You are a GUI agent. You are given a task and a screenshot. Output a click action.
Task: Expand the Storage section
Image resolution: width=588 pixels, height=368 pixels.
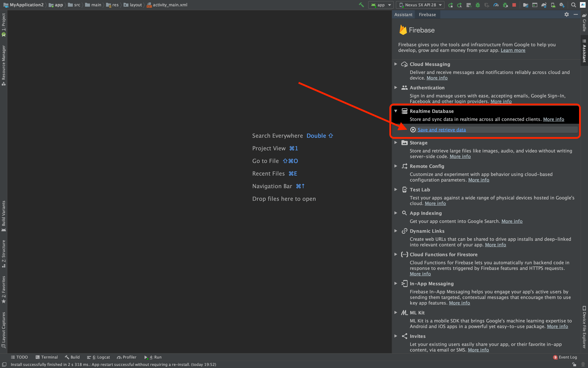tap(396, 143)
